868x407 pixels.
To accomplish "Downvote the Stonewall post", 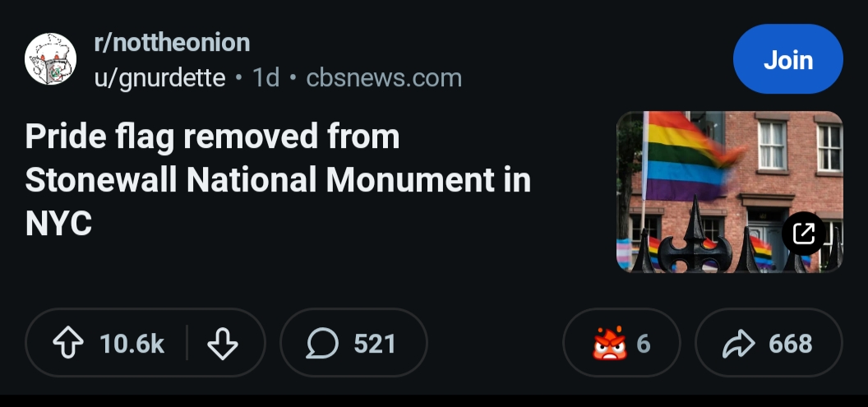I will tap(223, 344).
